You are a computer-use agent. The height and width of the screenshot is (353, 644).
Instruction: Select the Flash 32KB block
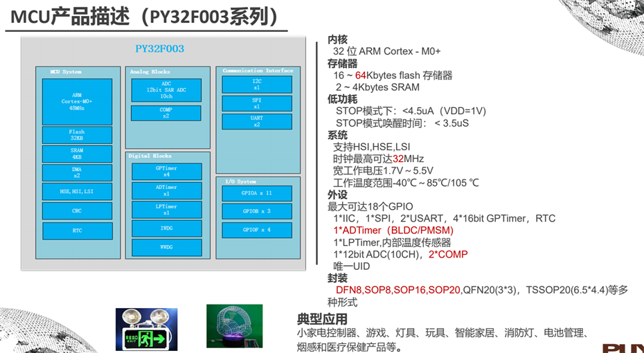pyautogui.click(x=77, y=135)
